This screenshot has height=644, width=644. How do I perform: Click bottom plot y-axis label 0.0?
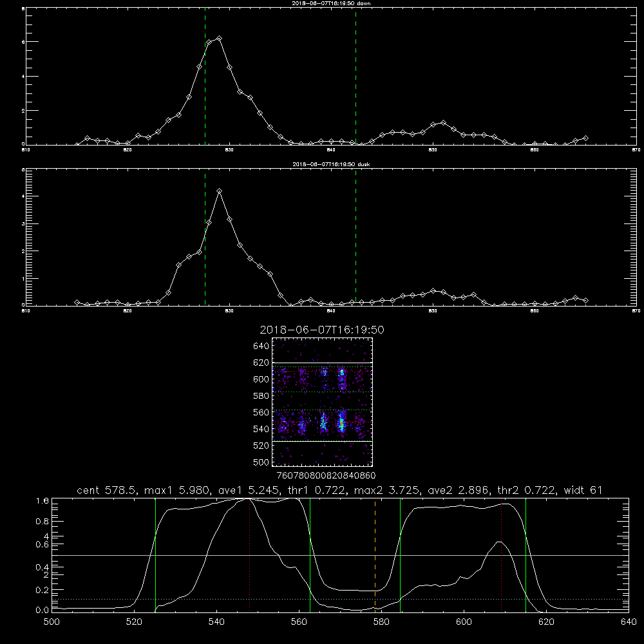[x=43, y=610]
